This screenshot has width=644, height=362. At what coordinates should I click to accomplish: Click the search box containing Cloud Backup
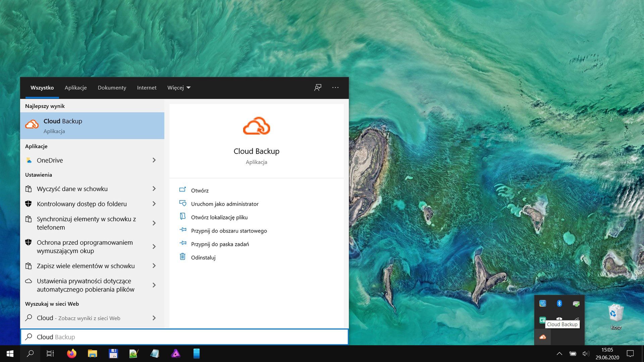[x=184, y=337]
